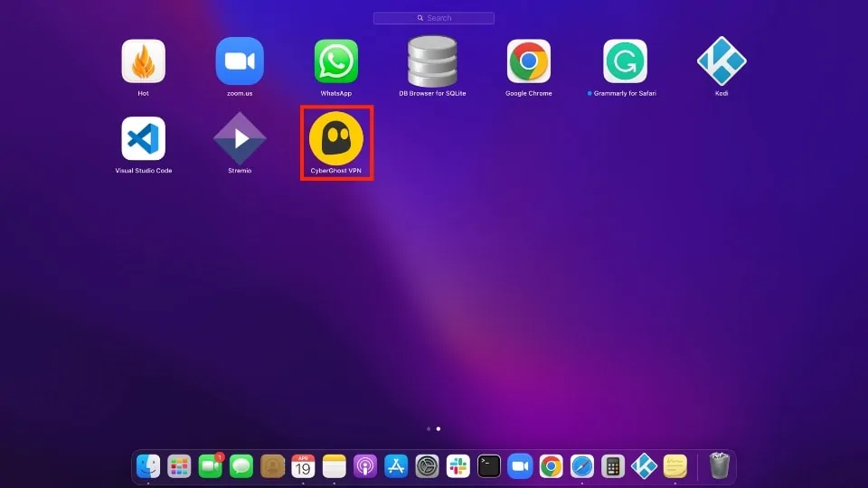Open Visual Studio Code
The width and height of the screenshot is (868, 488).
pos(144,138)
